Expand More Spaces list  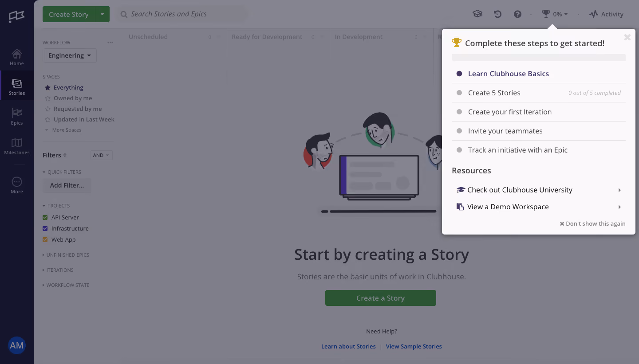click(x=63, y=130)
